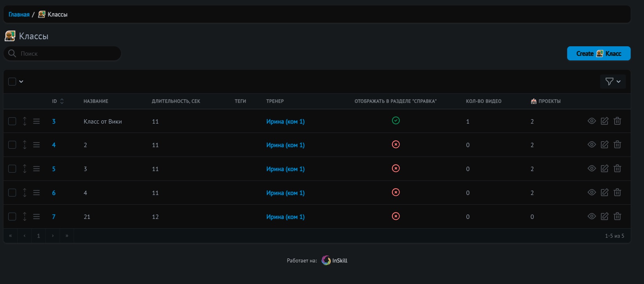Click the green check status in row 3

pos(396,121)
